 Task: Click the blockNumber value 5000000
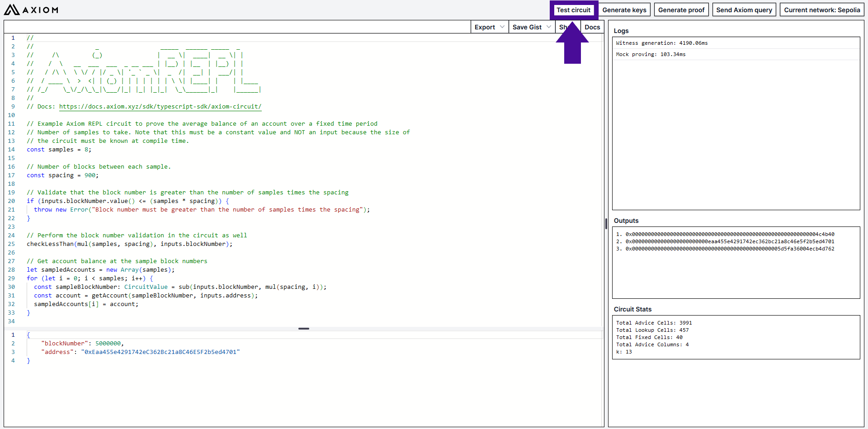click(x=108, y=344)
